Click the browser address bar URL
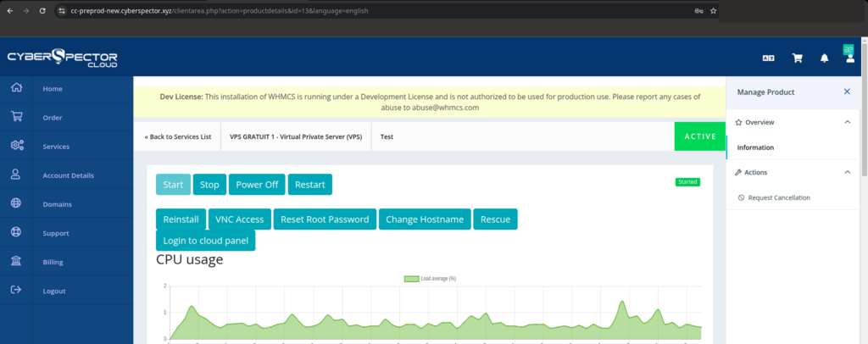 click(220, 10)
